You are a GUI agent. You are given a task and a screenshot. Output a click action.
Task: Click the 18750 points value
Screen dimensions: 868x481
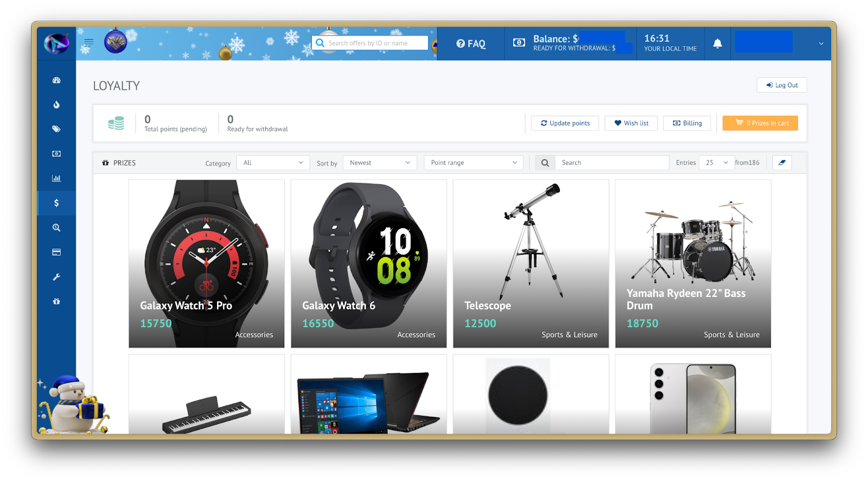coord(642,324)
